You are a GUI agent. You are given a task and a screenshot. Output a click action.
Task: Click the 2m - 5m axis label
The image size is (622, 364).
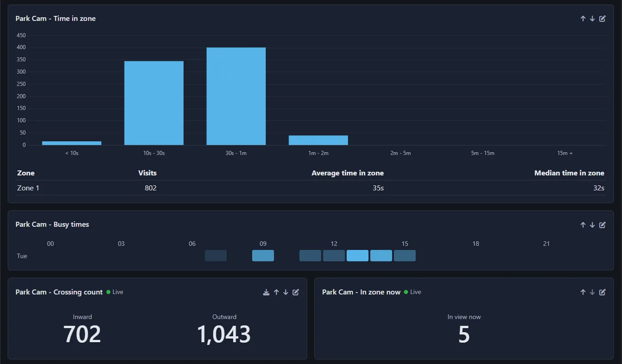click(x=400, y=153)
